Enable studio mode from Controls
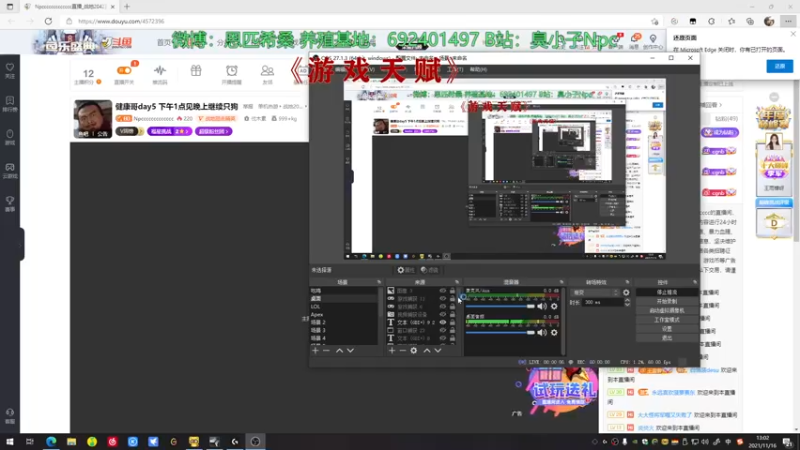Image resolution: width=800 pixels, height=450 pixels. pyautogui.click(x=667, y=320)
